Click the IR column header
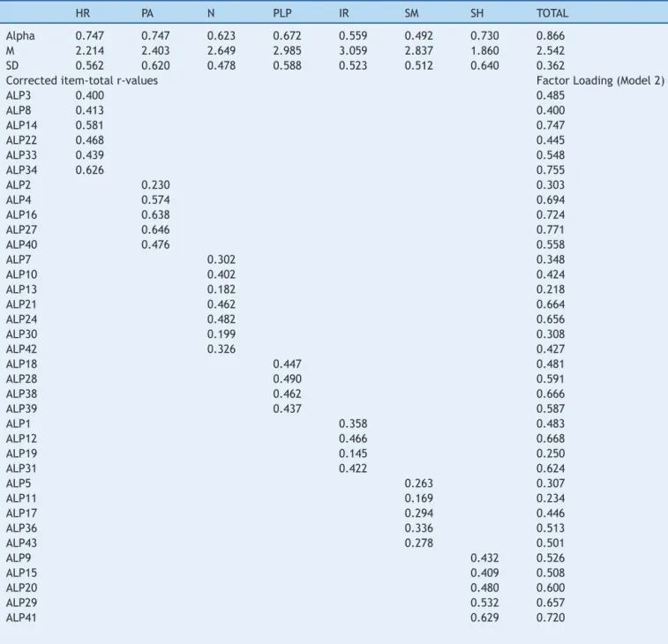 (344, 13)
